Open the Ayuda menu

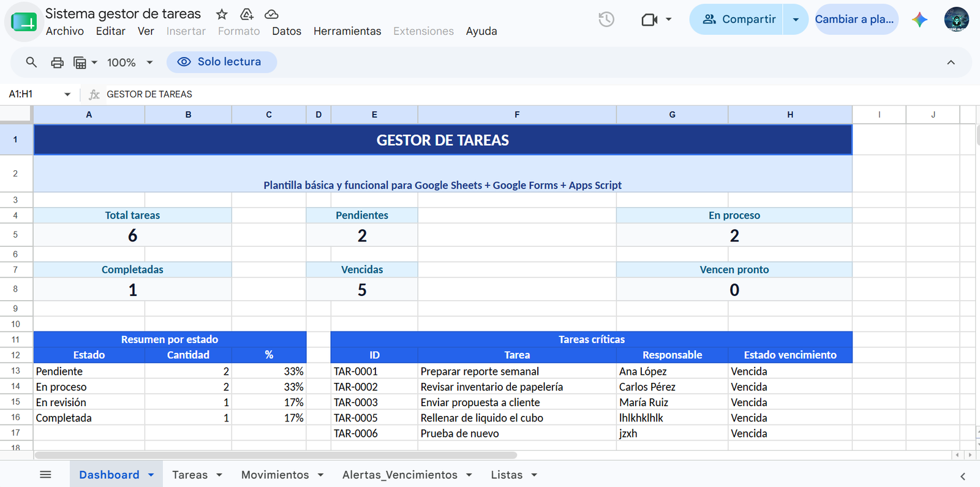coord(481,31)
